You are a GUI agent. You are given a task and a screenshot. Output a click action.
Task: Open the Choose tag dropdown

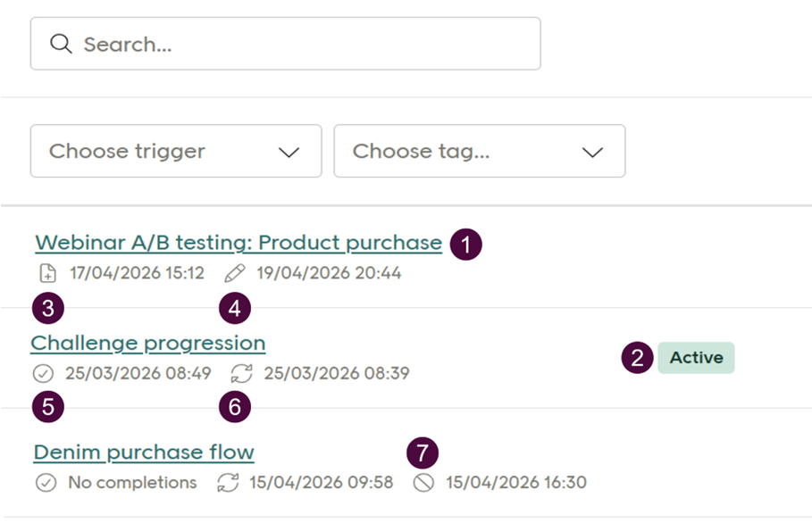(479, 152)
